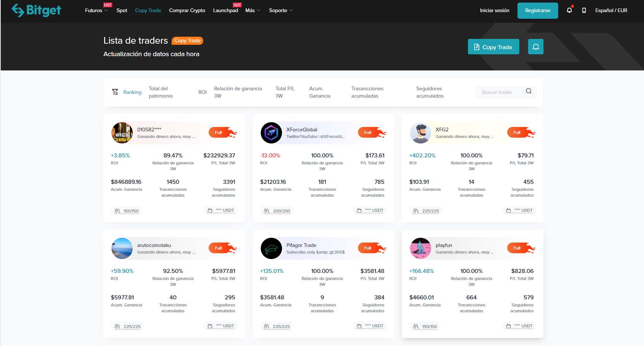Viewport: 644px width, 346px height.
Task: Open 010582**** trader avatar
Action: point(122,133)
